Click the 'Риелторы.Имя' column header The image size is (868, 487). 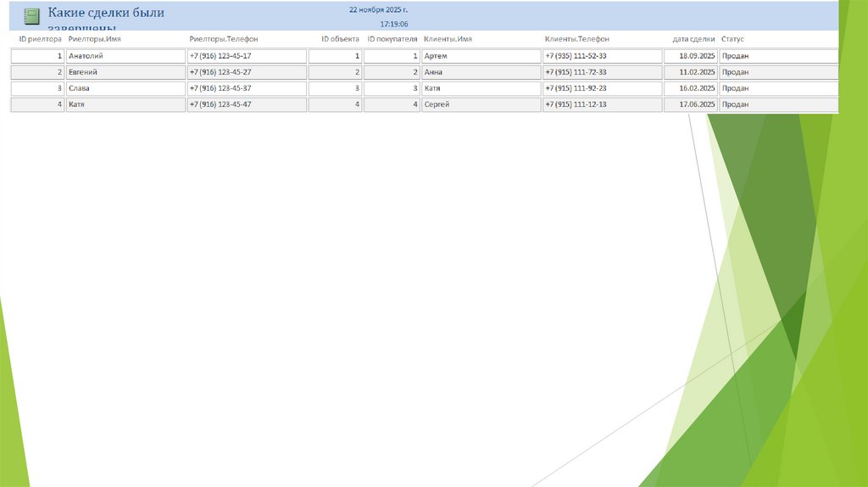click(94, 39)
